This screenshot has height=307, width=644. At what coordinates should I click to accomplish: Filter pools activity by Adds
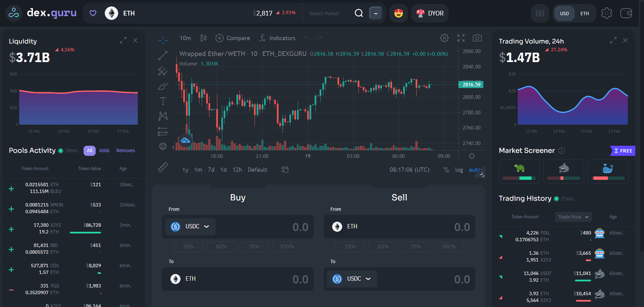click(104, 150)
